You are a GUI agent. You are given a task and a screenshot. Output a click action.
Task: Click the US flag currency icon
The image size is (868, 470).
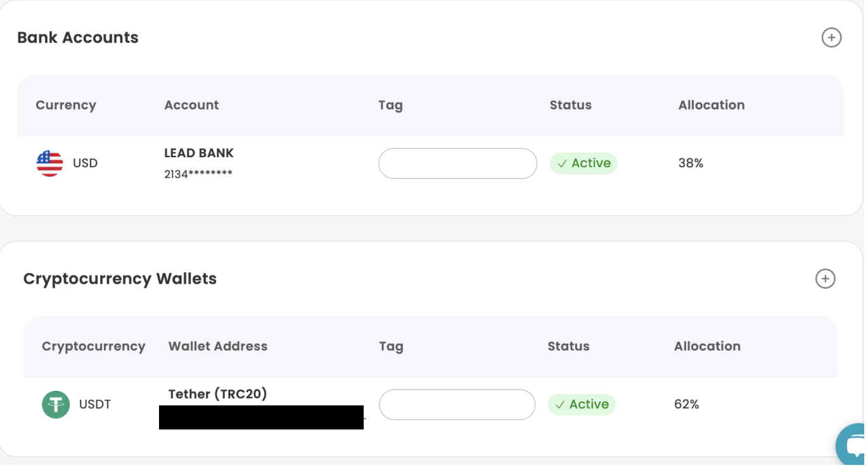[x=49, y=163]
